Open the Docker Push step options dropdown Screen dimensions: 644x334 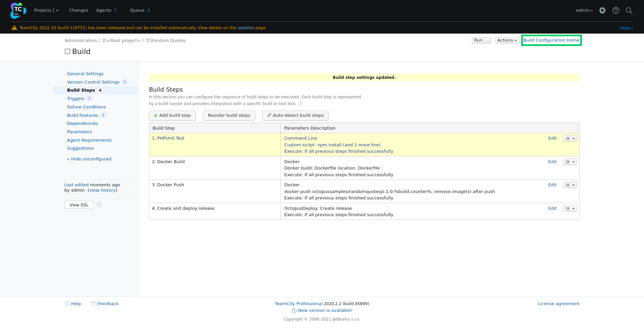pyautogui.click(x=570, y=185)
